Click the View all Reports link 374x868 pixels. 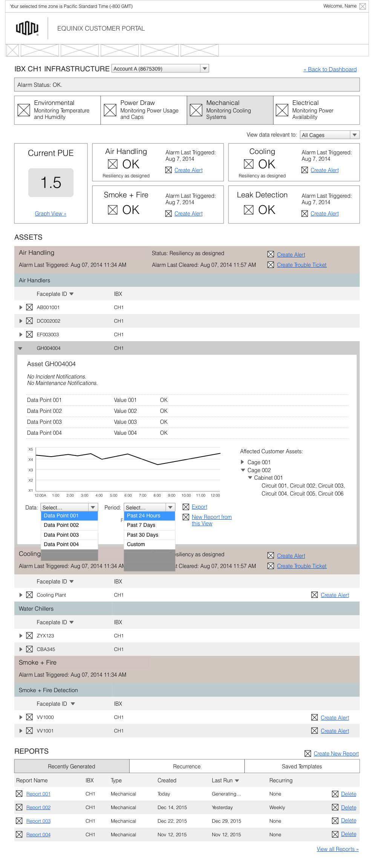pos(337,849)
